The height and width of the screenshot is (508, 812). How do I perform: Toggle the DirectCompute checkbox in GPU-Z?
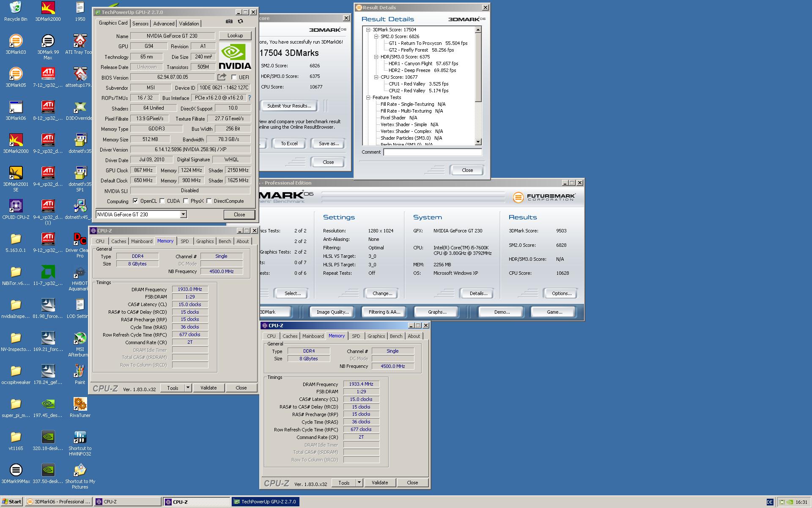tap(209, 201)
